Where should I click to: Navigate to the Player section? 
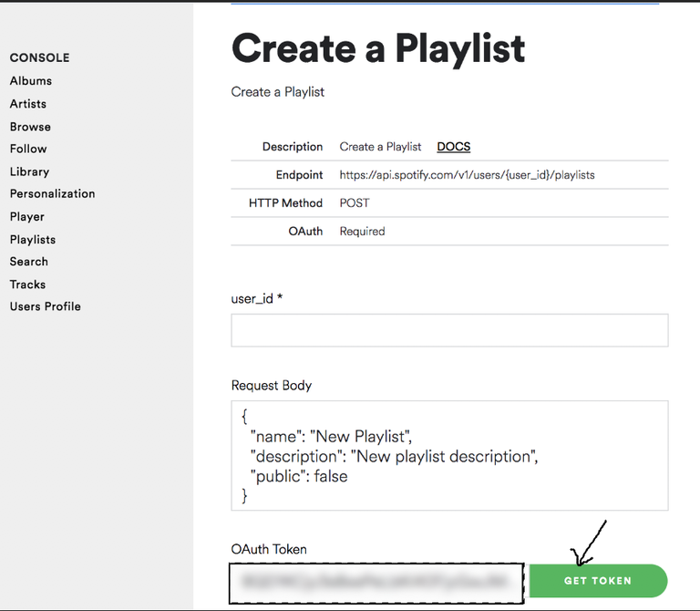[27, 217]
